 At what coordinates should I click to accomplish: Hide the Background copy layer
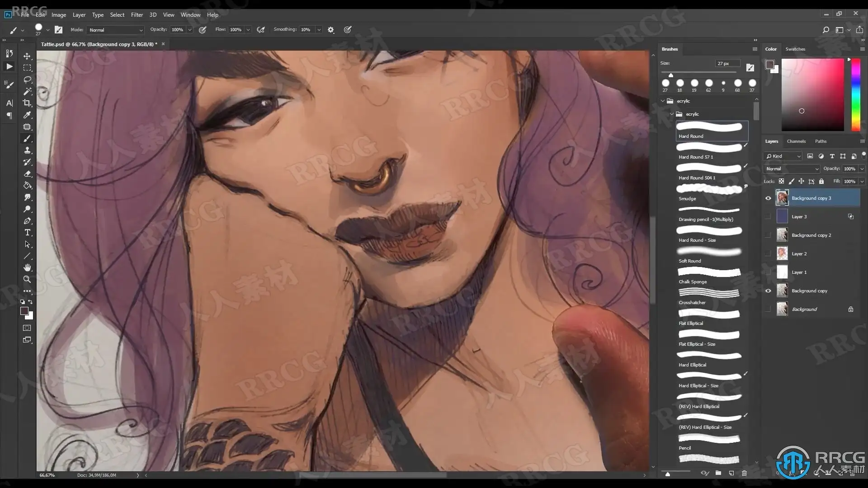(768, 291)
